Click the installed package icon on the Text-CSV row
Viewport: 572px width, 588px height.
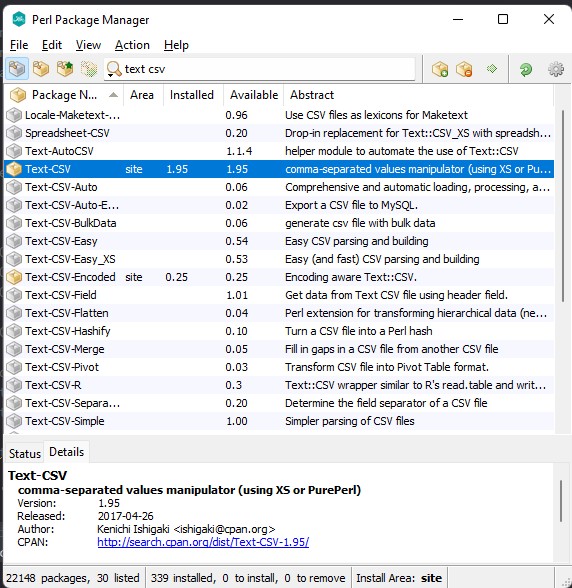point(14,169)
